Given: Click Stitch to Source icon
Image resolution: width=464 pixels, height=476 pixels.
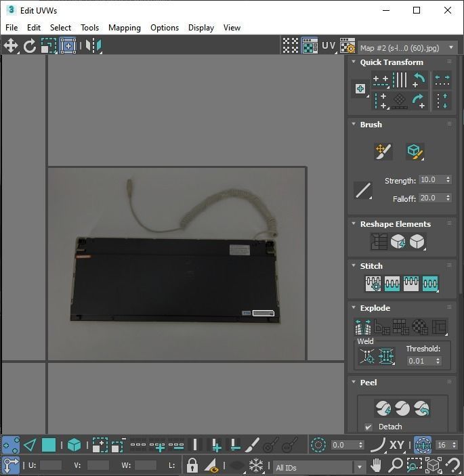Looking at the screenshot, I should [x=411, y=284].
